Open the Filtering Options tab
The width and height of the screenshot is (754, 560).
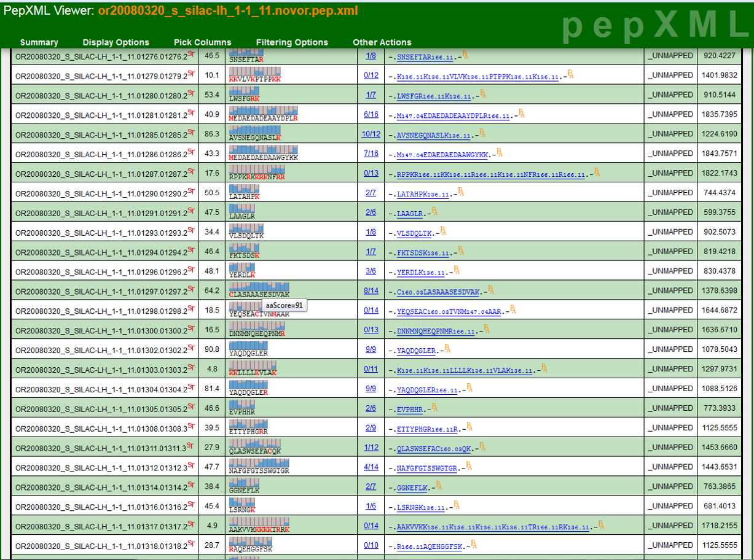point(292,42)
